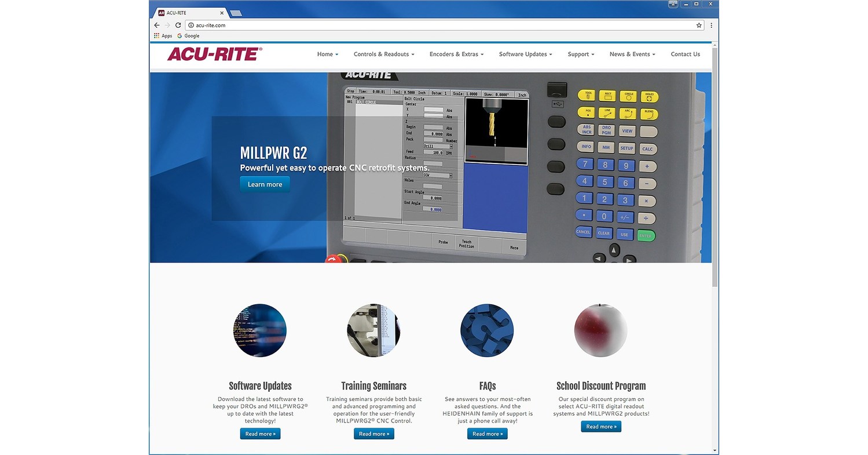
Task: Click Learn more about MILLPWR G2
Action: click(265, 184)
